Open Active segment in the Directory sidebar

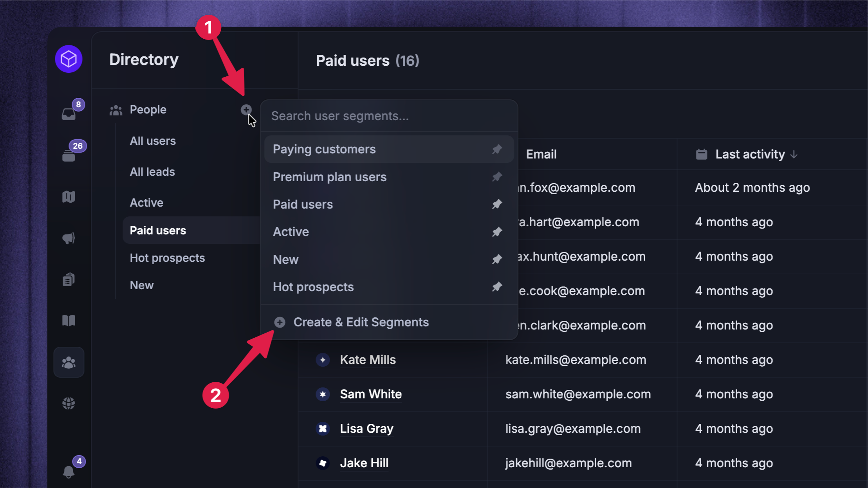146,203
